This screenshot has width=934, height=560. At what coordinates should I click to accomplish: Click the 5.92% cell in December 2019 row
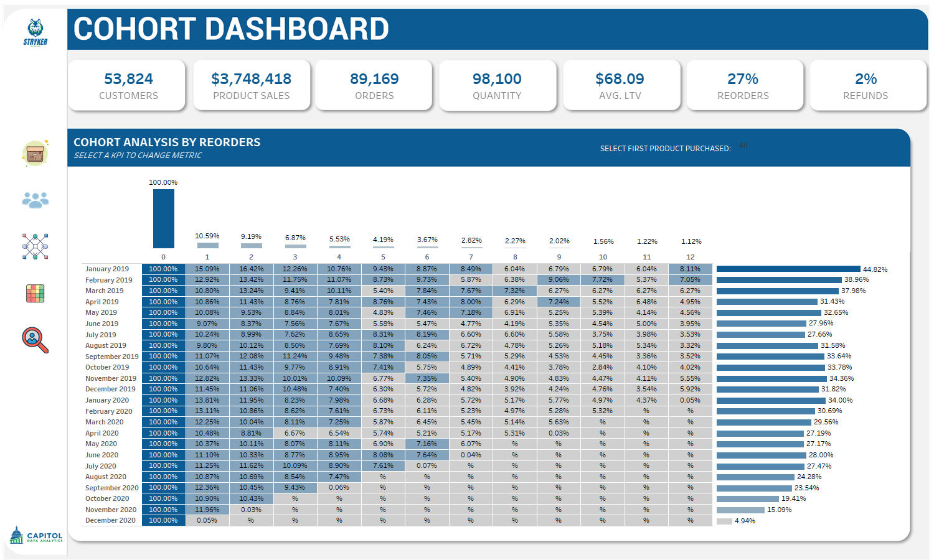(x=691, y=389)
